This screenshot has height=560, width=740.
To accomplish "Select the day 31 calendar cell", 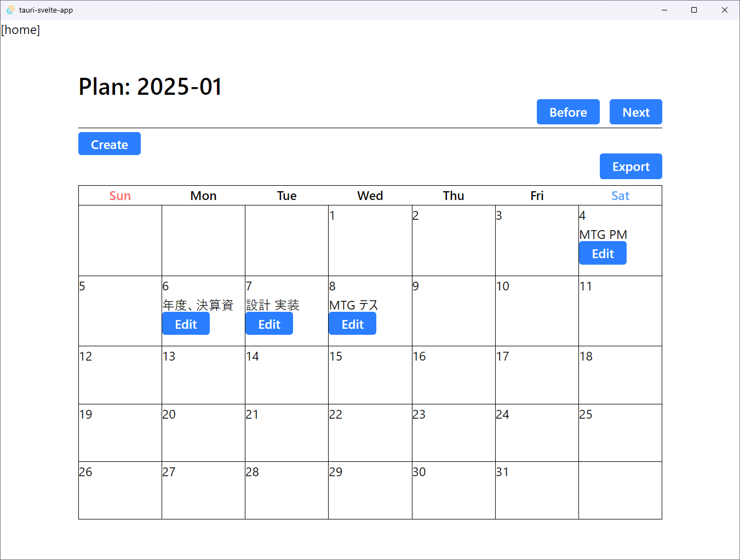I will [537, 490].
